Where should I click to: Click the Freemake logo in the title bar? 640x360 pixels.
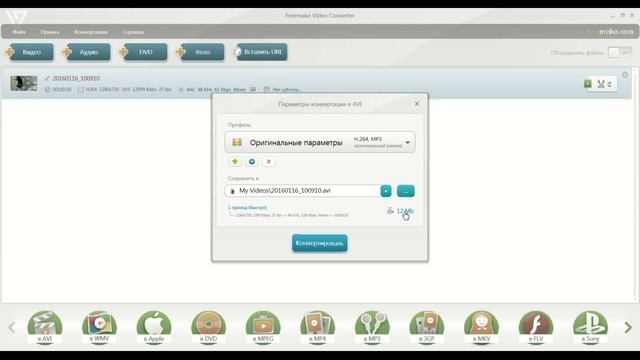tap(16, 17)
